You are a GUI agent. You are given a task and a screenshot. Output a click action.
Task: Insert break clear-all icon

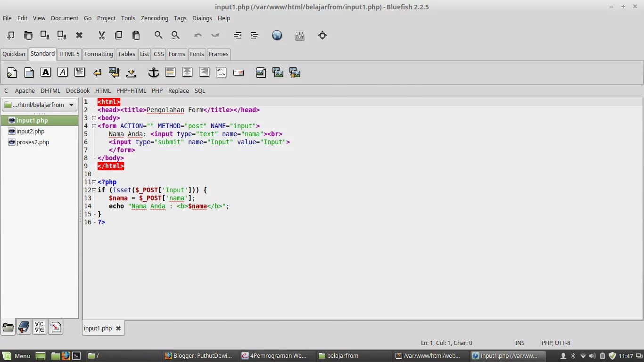114,73
